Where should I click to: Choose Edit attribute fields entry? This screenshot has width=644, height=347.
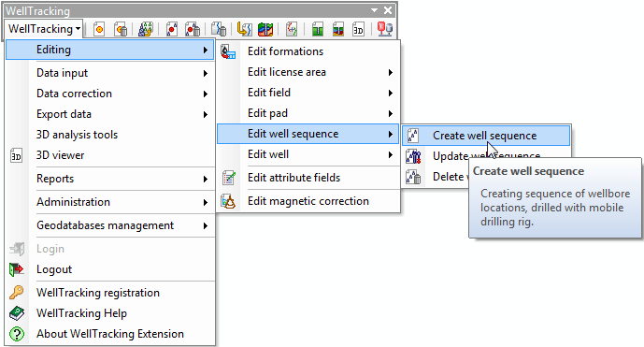pyautogui.click(x=308, y=178)
